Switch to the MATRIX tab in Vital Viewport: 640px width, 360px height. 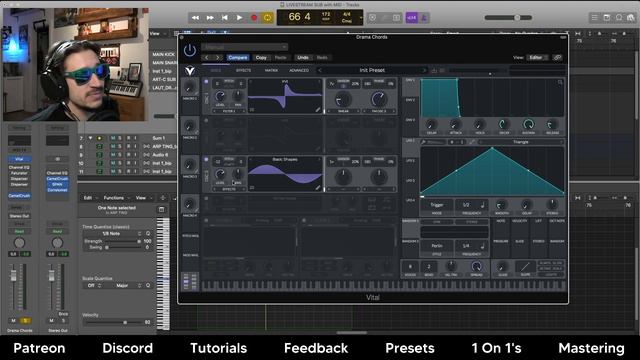pyautogui.click(x=271, y=70)
